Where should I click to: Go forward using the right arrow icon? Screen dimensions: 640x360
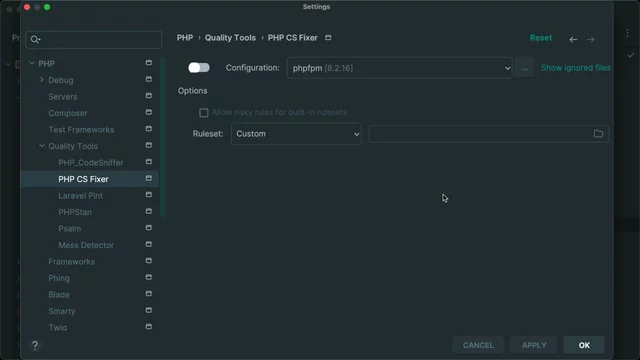click(590, 40)
